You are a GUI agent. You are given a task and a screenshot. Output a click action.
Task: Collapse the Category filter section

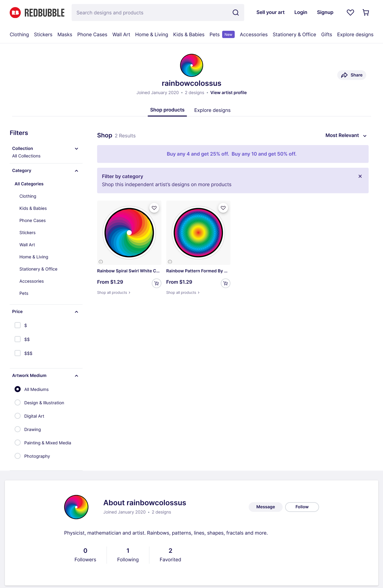(x=76, y=171)
